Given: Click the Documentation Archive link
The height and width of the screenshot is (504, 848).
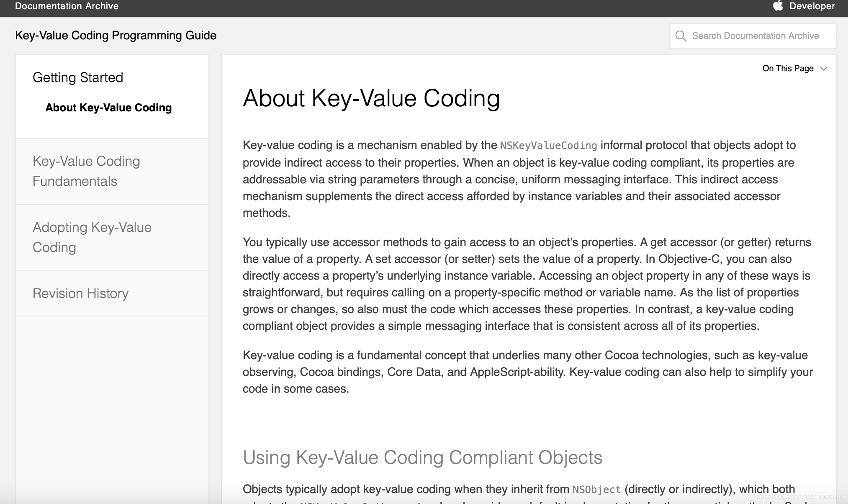Looking at the screenshot, I should 67,6.
